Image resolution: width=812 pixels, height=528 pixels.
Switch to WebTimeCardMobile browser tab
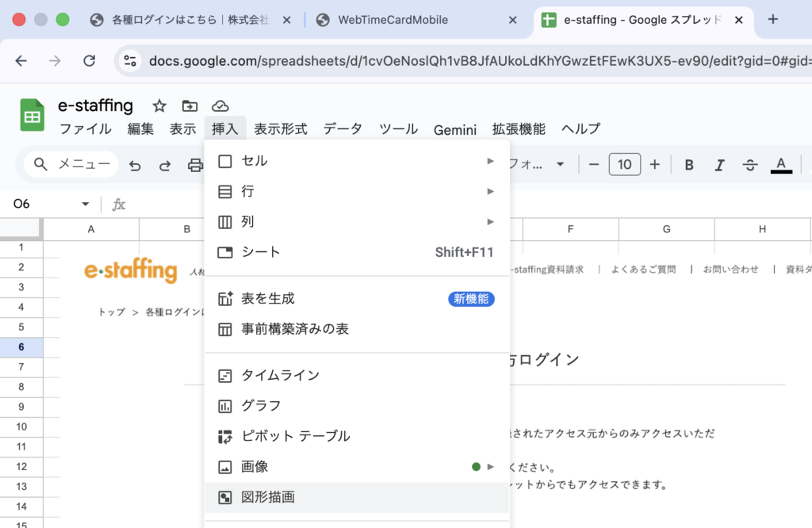coord(393,20)
